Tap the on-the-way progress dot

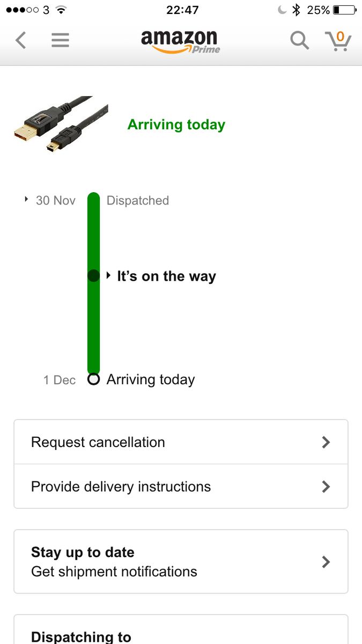click(x=94, y=276)
